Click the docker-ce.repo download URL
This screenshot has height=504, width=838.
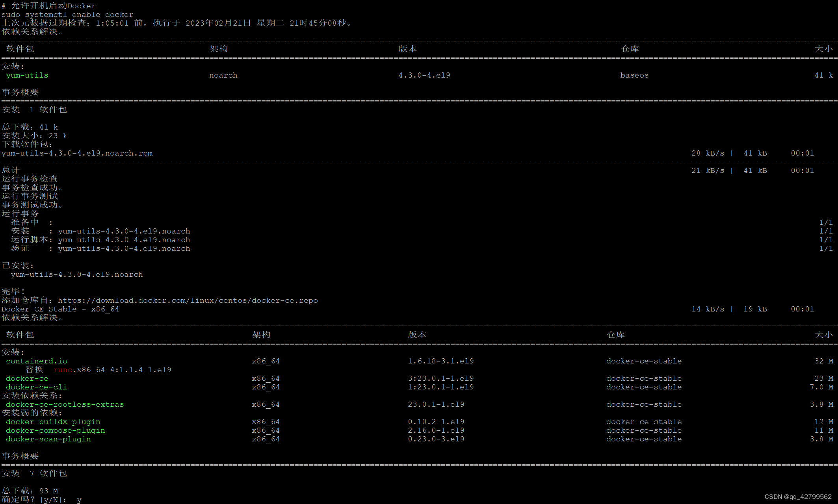(x=188, y=300)
